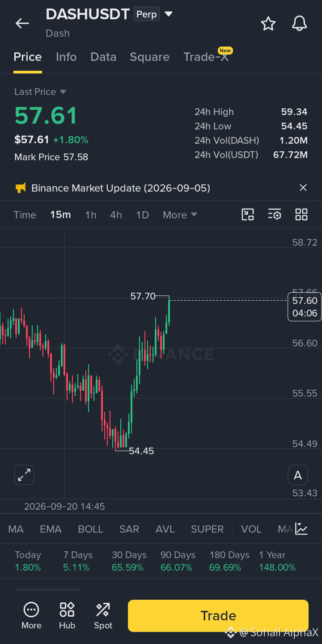Open the Binance Market Update announcement

coord(121,188)
